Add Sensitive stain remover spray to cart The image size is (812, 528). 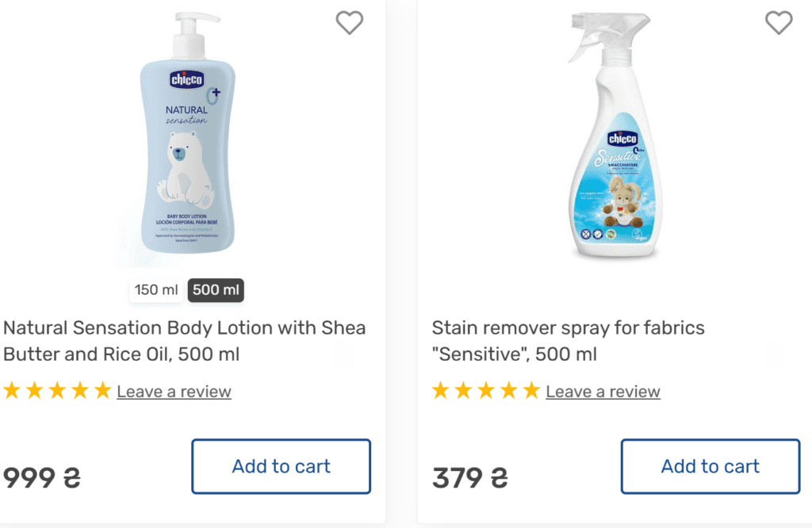(710, 466)
